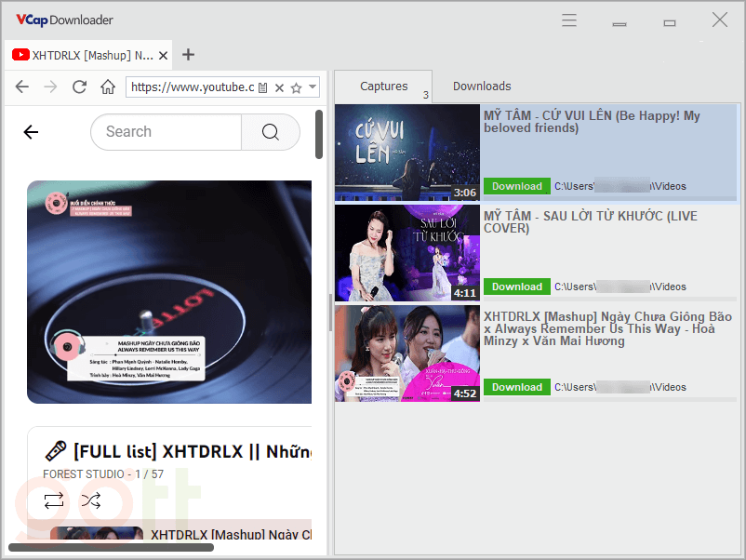Close the XHTDRLX Mashup browser tab
746x560 pixels.
click(164, 55)
